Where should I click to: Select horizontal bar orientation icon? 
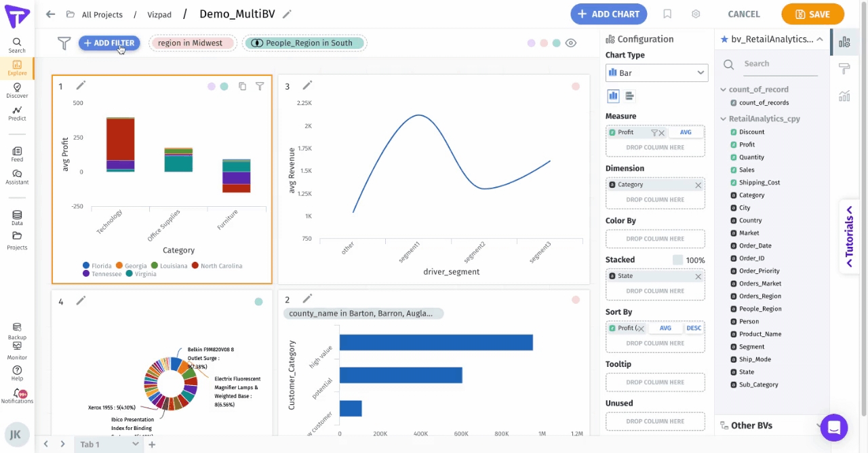629,96
